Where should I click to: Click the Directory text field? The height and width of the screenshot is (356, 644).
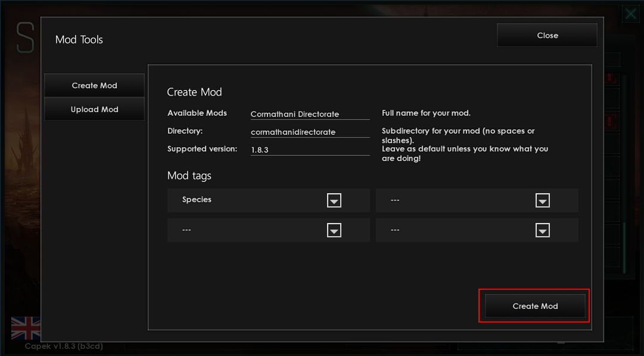310,132
